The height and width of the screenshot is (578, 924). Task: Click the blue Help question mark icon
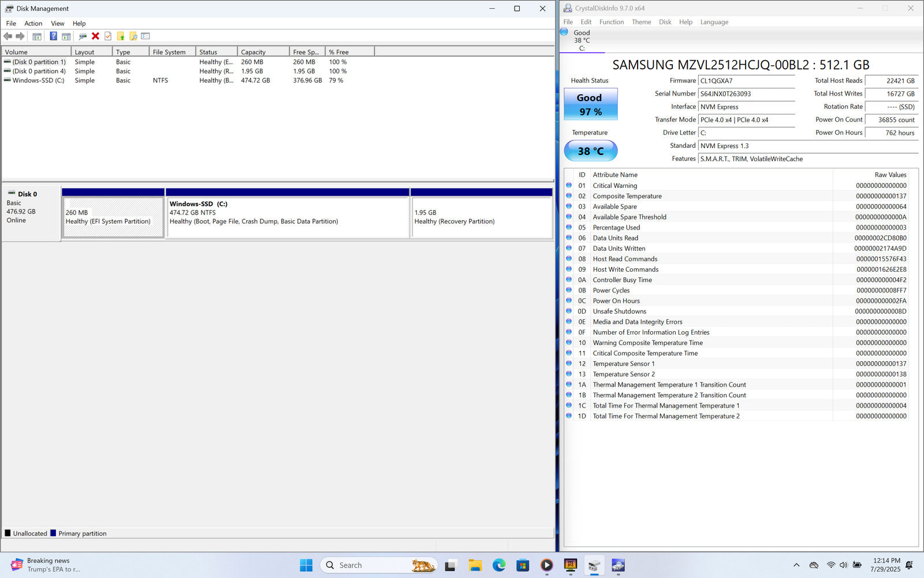tap(53, 36)
